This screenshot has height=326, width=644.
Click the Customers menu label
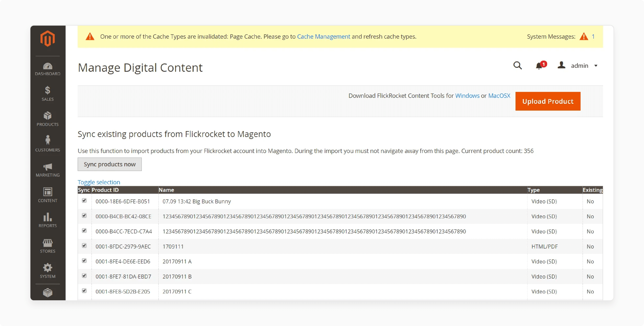(47, 150)
